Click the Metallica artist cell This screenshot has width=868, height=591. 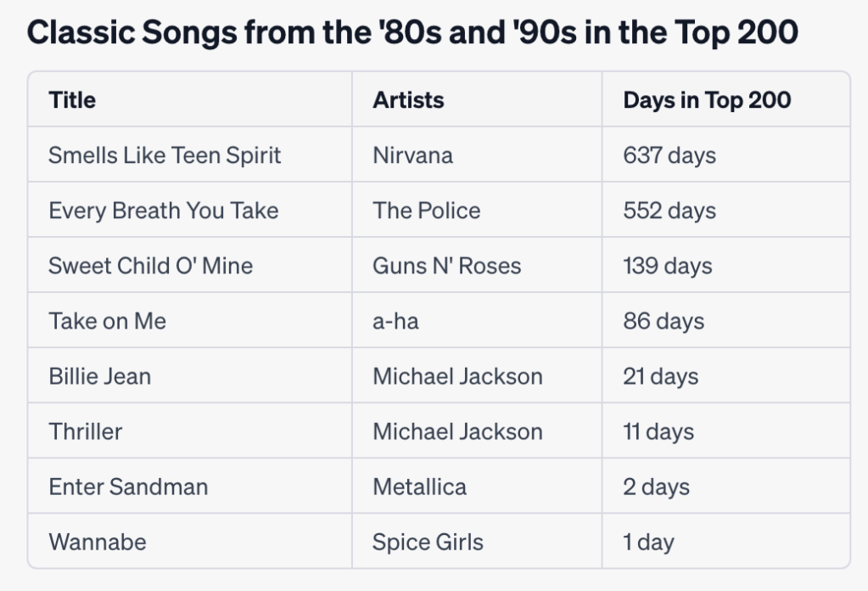click(x=419, y=487)
